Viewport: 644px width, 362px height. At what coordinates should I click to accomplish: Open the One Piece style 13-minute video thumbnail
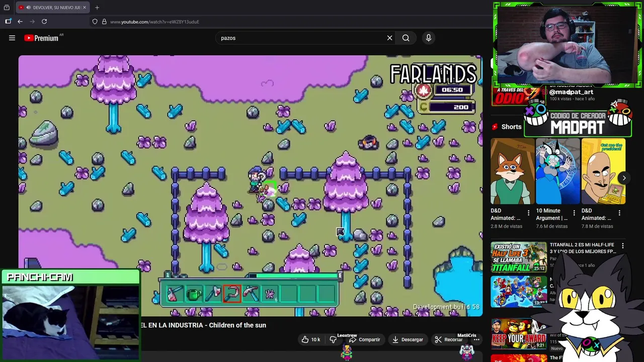(518, 292)
